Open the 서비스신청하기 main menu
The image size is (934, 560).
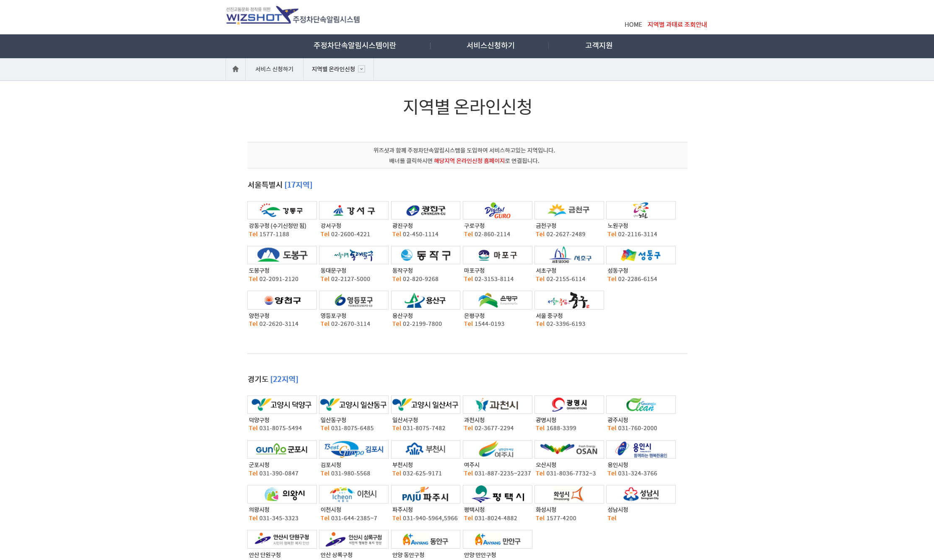coord(490,45)
